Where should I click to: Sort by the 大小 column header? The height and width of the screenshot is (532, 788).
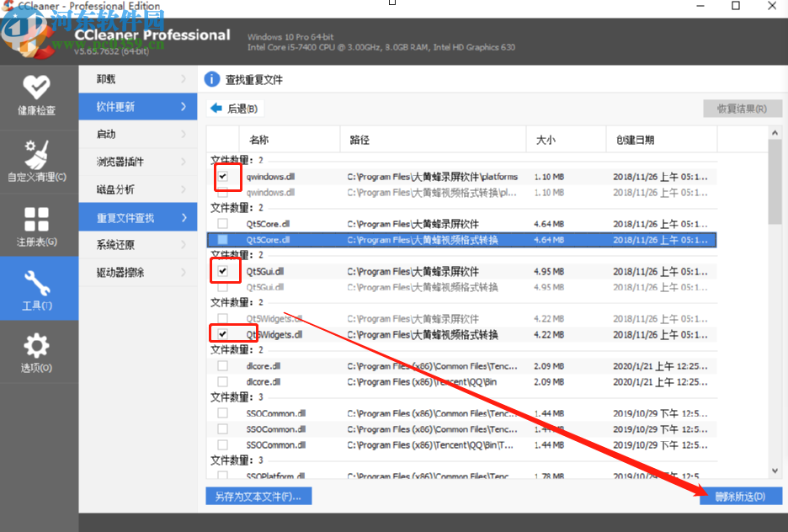click(x=566, y=140)
